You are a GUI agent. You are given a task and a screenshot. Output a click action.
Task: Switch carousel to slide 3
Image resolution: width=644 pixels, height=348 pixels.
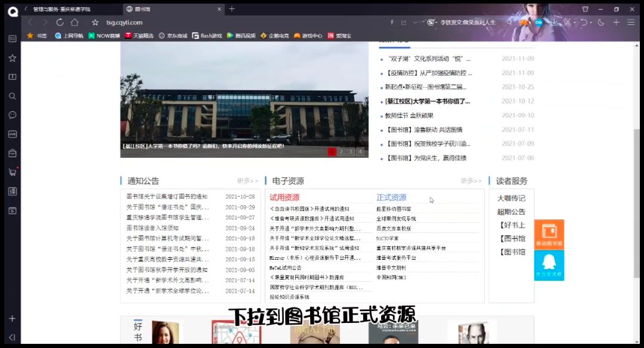pos(350,152)
